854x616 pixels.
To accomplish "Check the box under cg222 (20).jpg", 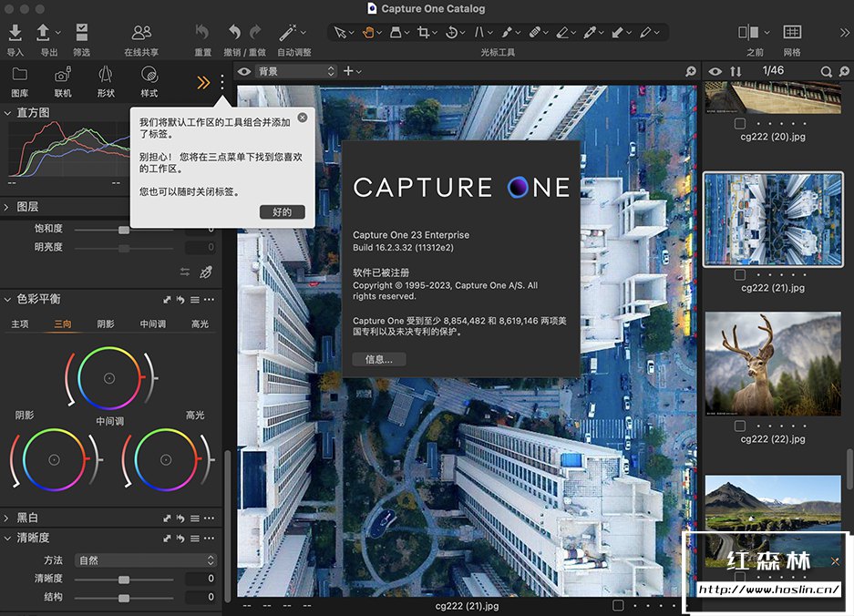I will (x=740, y=123).
